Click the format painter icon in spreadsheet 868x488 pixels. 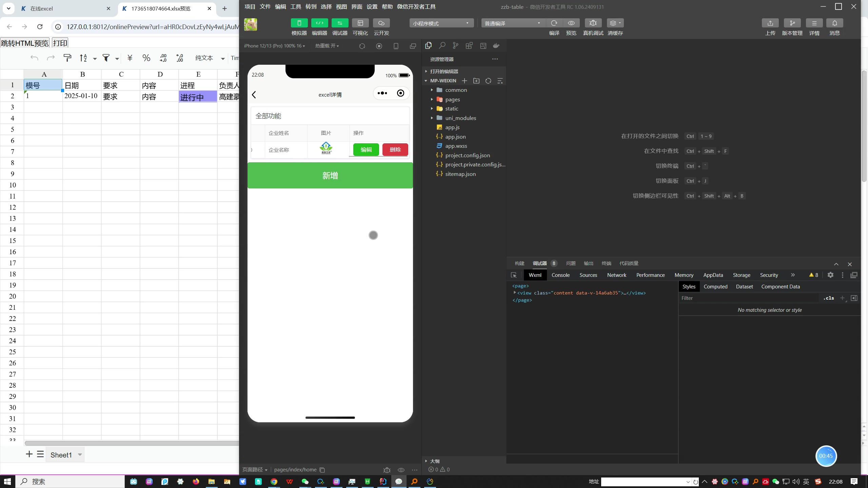67,58
